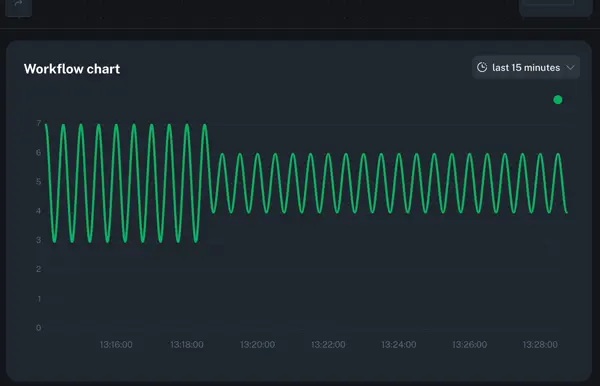Select the 13:18:00 time axis label
The height and width of the screenshot is (386, 600).
[x=187, y=345]
